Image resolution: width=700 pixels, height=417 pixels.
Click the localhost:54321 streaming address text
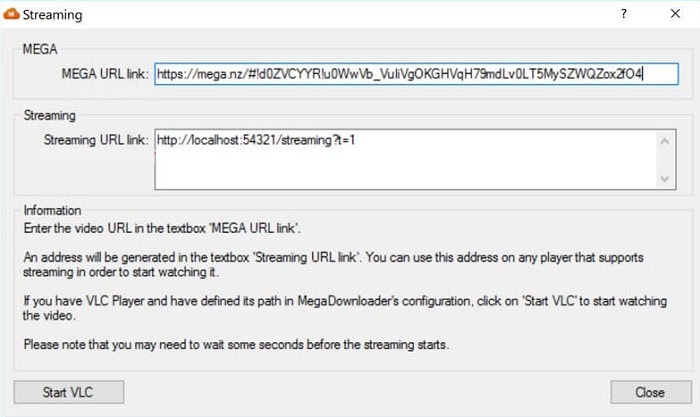(x=256, y=140)
